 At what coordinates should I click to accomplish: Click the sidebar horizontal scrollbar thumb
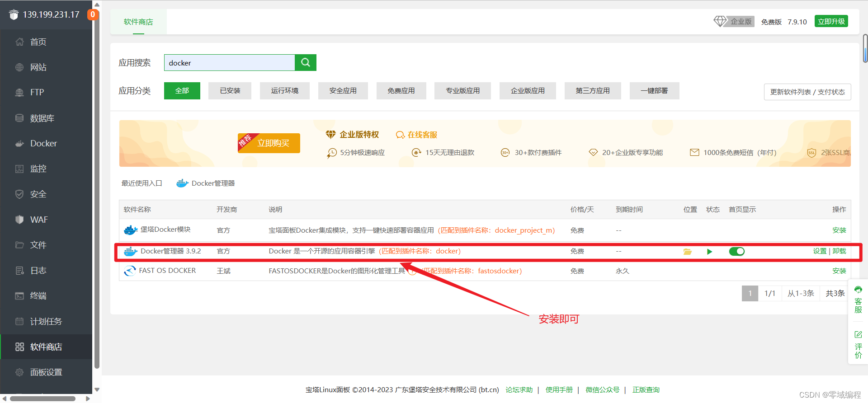coord(42,398)
